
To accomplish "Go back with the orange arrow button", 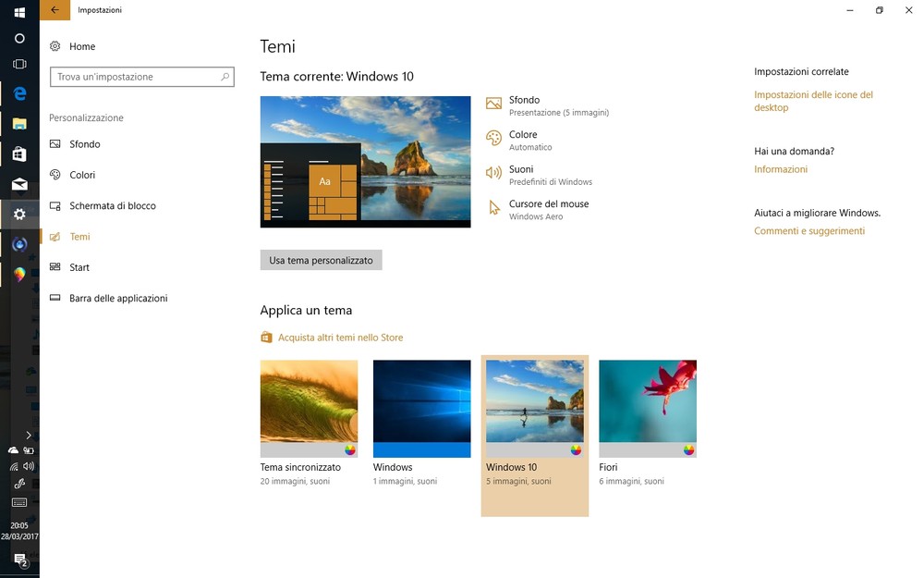I will pyautogui.click(x=55, y=10).
